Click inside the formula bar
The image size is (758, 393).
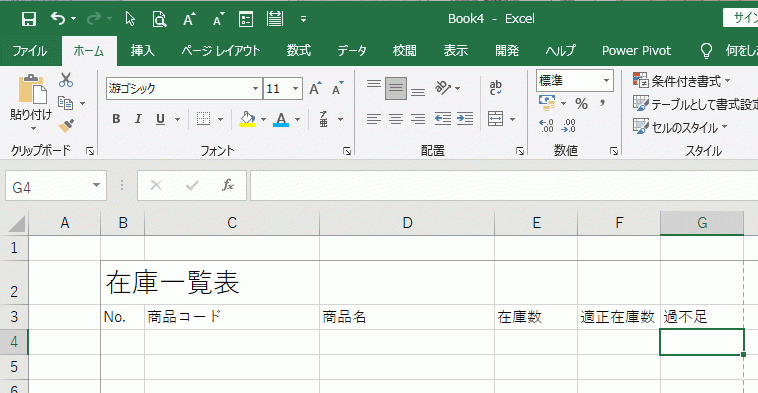(504, 185)
